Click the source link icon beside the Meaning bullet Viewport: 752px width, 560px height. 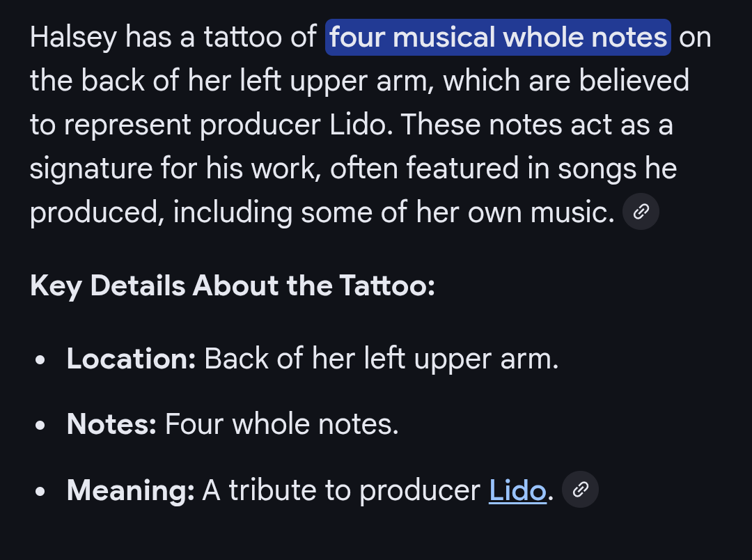tap(580, 490)
